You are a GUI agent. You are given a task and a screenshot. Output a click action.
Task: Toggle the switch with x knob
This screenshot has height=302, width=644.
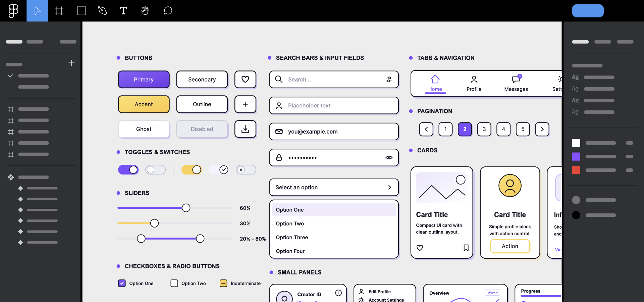point(246,170)
